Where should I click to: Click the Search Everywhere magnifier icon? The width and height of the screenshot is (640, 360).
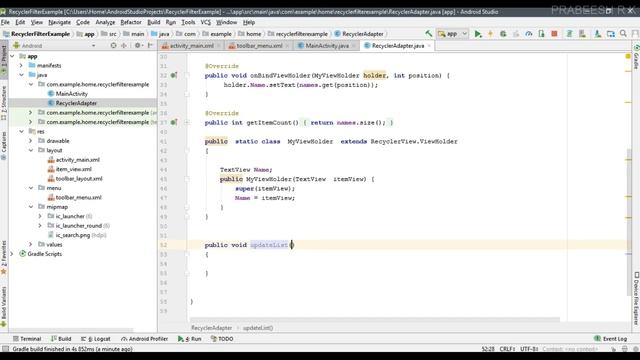(x=623, y=33)
